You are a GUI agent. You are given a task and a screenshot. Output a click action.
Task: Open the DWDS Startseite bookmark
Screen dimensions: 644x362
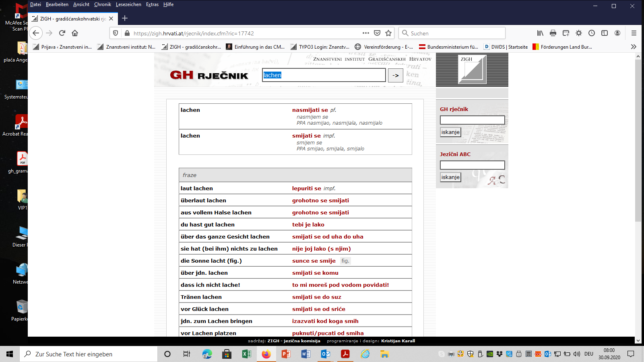pyautogui.click(x=506, y=47)
